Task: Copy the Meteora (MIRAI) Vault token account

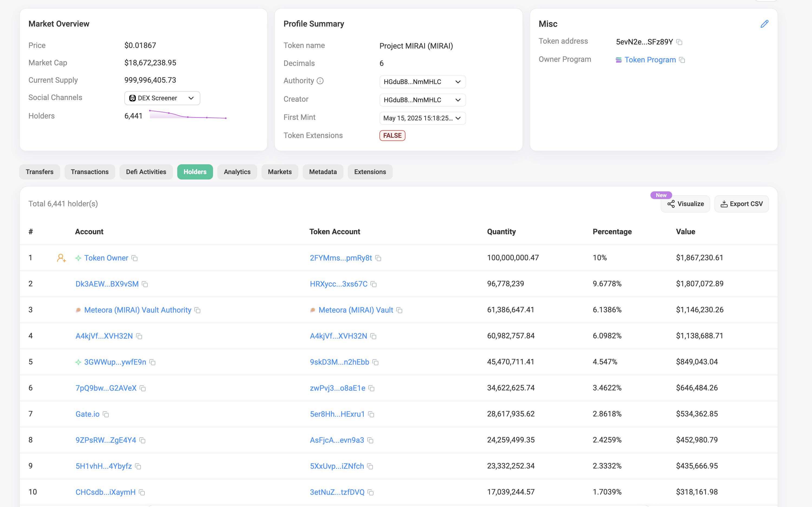Action: coord(399,310)
